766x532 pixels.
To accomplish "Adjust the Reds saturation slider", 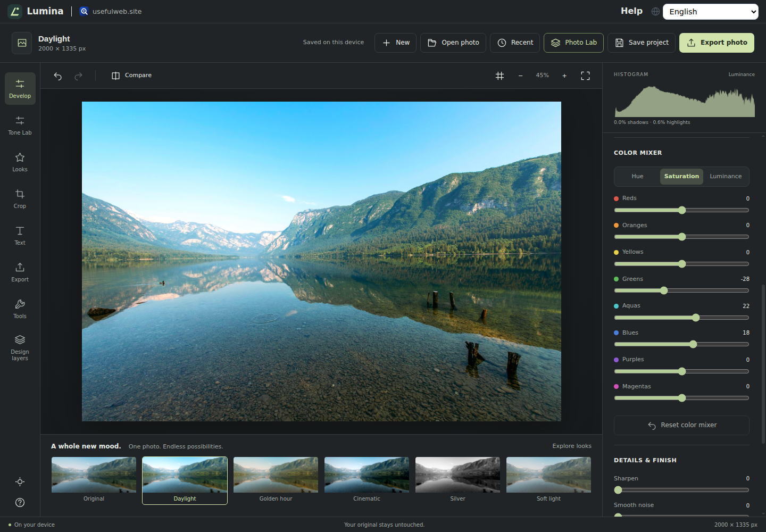I will [x=681, y=210].
